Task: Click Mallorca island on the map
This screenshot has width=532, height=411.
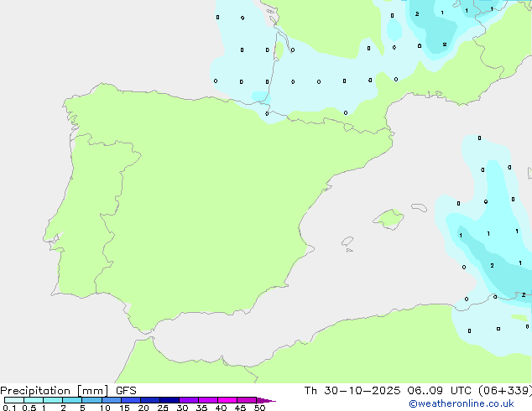Action: (389, 220)
